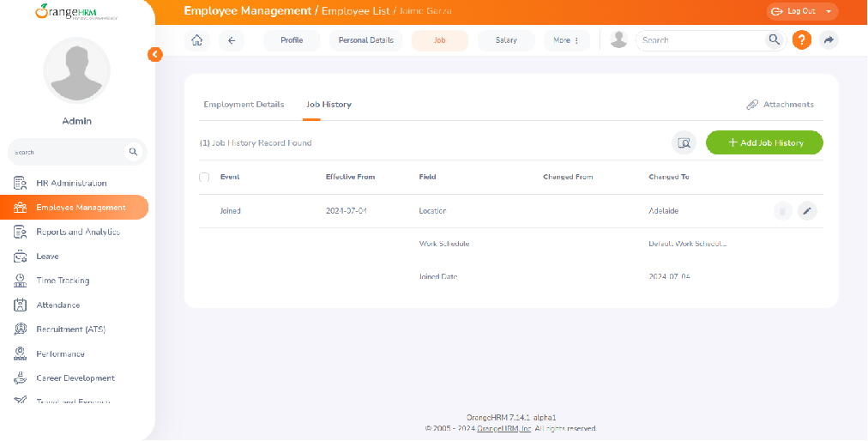Viewport: 868px width, 441px height.
Task: Click the Admin profile picture
Action: (x=77, y=71)
